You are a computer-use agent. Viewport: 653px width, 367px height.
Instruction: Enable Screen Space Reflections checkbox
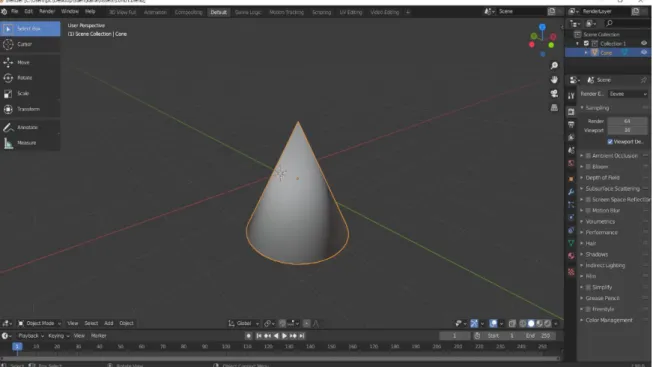(x=588, y=200)
